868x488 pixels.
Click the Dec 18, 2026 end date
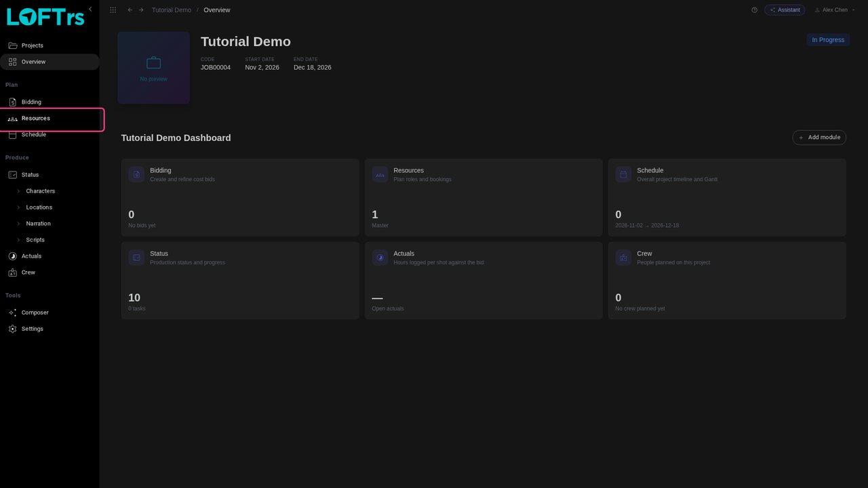(x=313, y=68)
